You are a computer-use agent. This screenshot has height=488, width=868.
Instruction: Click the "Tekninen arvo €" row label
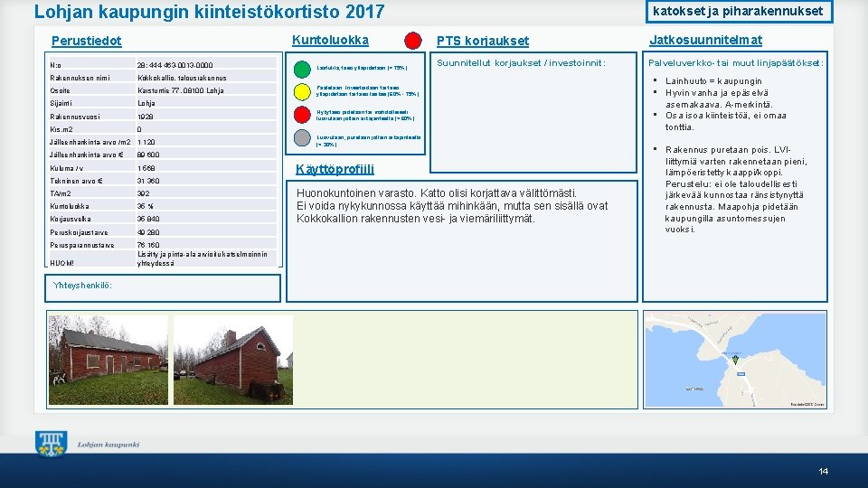click(x=76, y=181)
